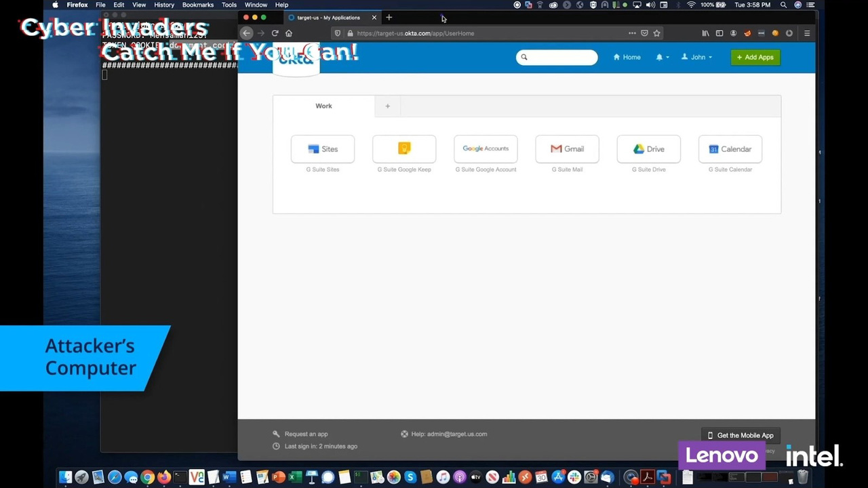The height and width of the screenshot is (488, 868).
Task: Open the Bookmarks menu in menu bar
Action: click(x=197, y=5)
